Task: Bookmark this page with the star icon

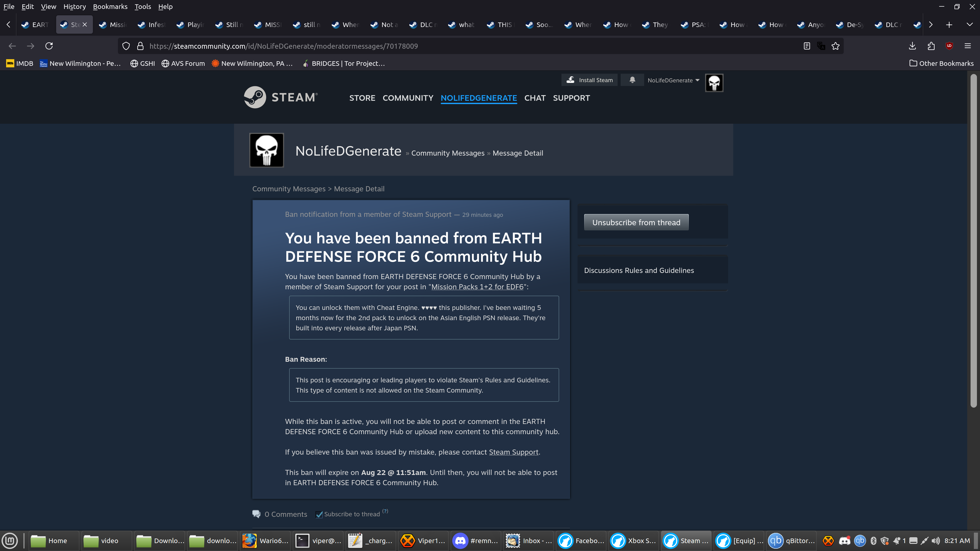Action: click(x=836, y=46)
